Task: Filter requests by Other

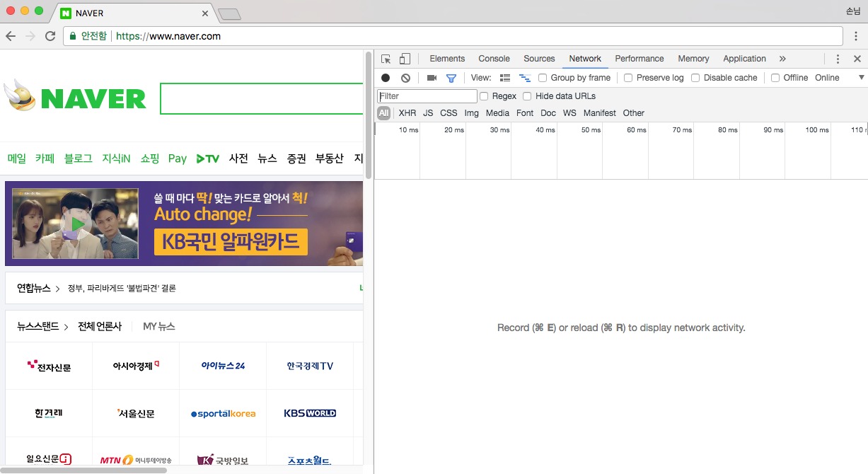Action: click(634, 113)
